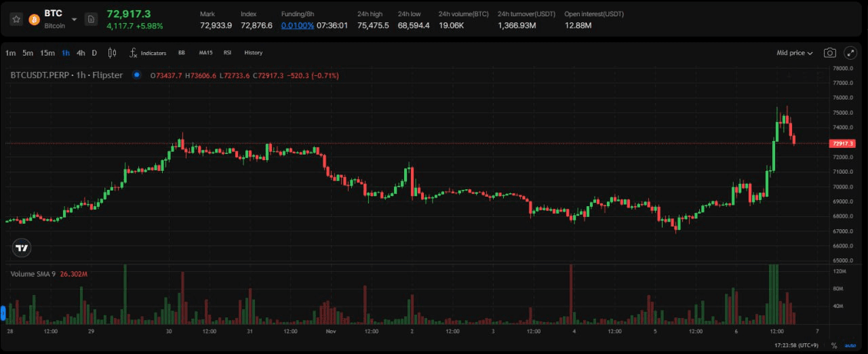Select the 4h timeframe

pyautogui.click(x=81, y=53)
